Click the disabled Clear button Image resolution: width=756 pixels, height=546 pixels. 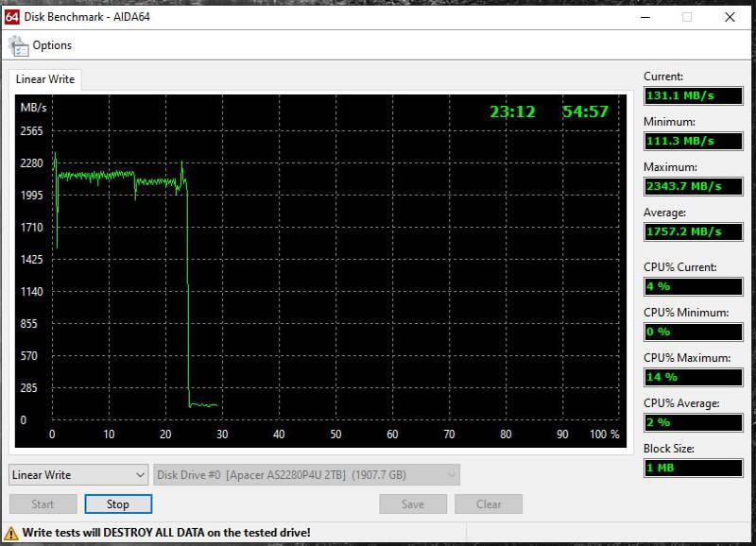[489, 504]
